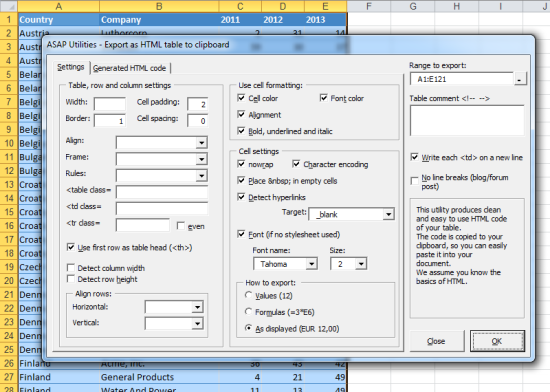Click the Cell padding field
Image resolution: width=550 pixels, height=392 pixels.
(x=197, y=104)
